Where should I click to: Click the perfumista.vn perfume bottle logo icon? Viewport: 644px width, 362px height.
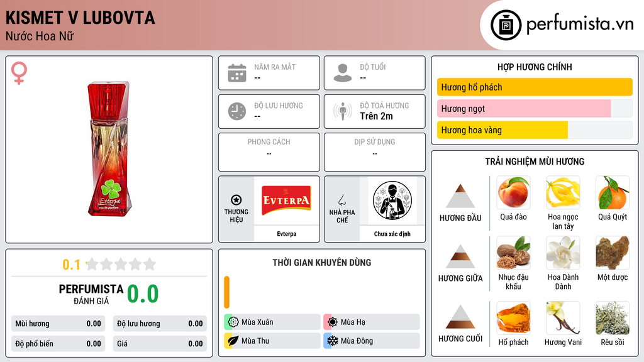(506, 25)
